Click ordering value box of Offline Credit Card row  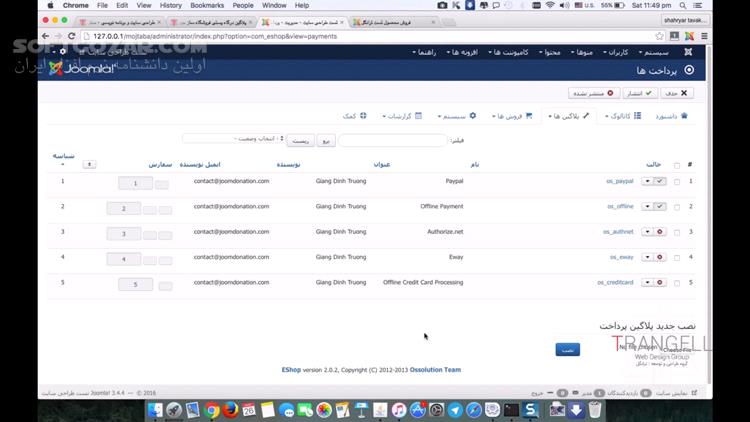pos(135,284)
